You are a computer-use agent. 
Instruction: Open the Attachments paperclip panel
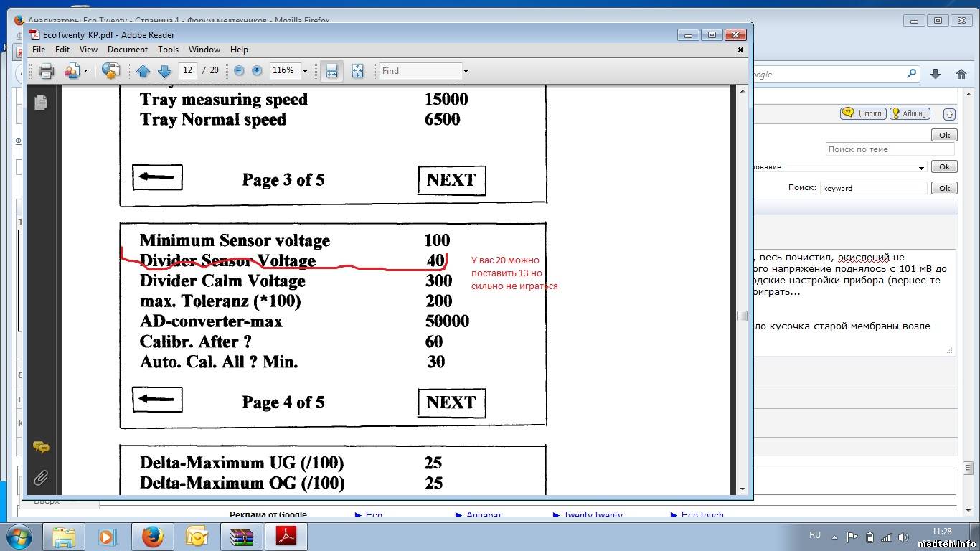click(x=41, y=477)
